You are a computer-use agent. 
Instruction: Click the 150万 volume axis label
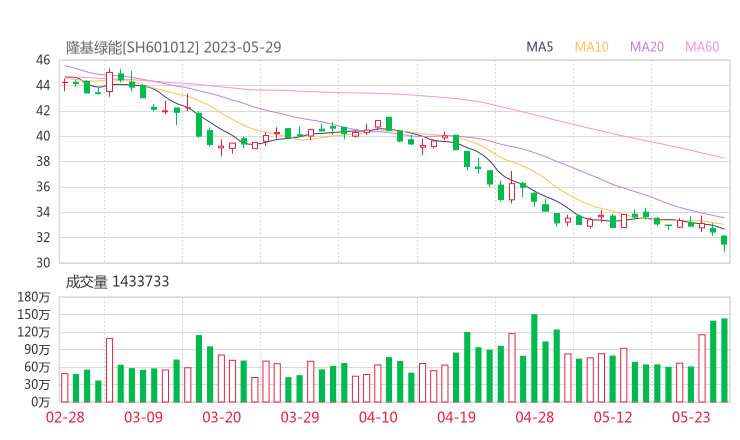[x=34, y=314]
